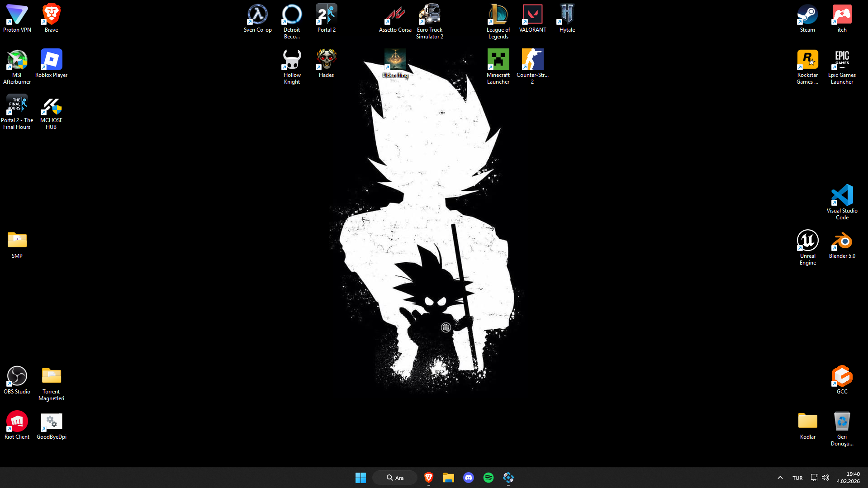This screenshot has height=488, width=868.
Task: Select the League of Legends icon
Action: click(498, 21)
